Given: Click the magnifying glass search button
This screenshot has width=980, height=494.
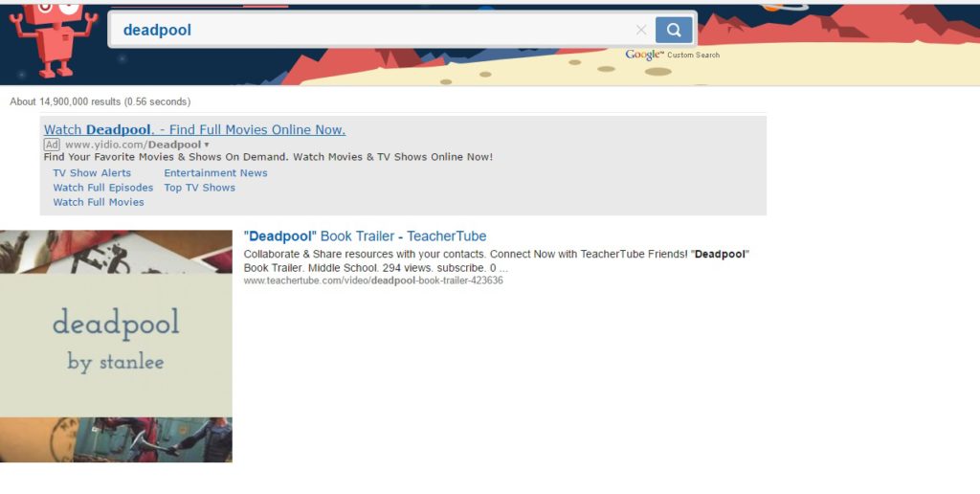Looking at the screenshot, I should (x=674, y=30).
